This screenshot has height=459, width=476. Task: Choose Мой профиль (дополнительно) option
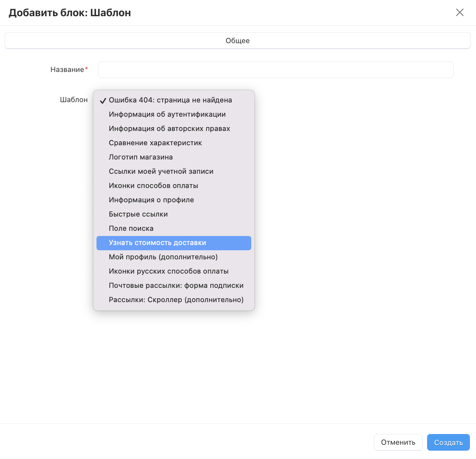pyautogui.click(x=163, y=257)
